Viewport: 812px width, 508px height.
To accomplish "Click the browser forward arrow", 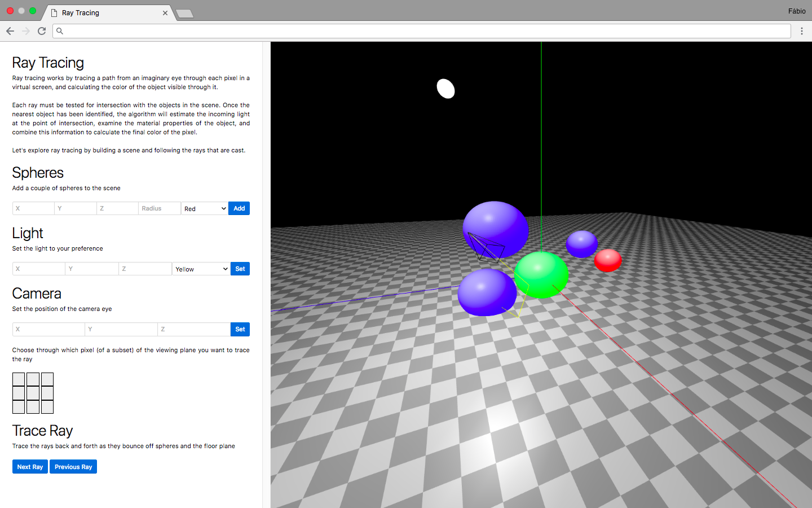I will pyautogui.click(x=26, y=31).
